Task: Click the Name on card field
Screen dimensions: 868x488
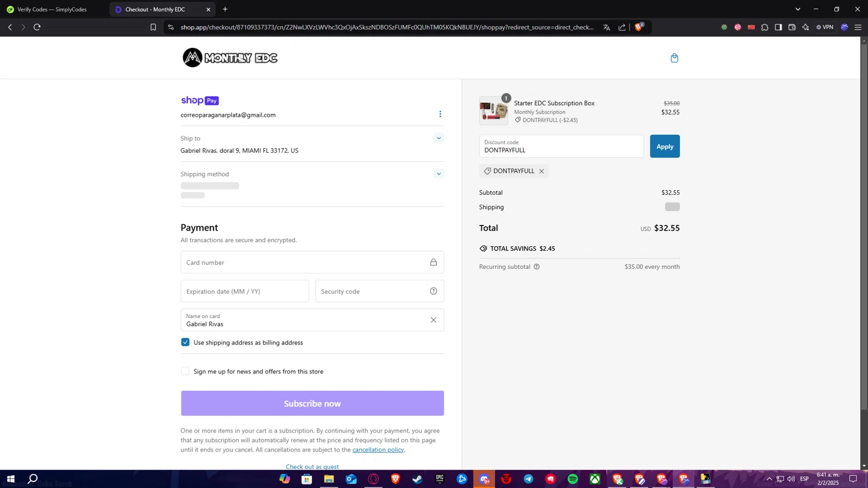Action: 312,320
